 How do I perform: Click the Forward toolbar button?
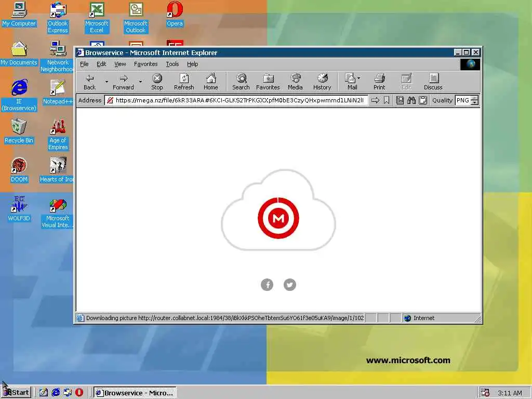124,82
